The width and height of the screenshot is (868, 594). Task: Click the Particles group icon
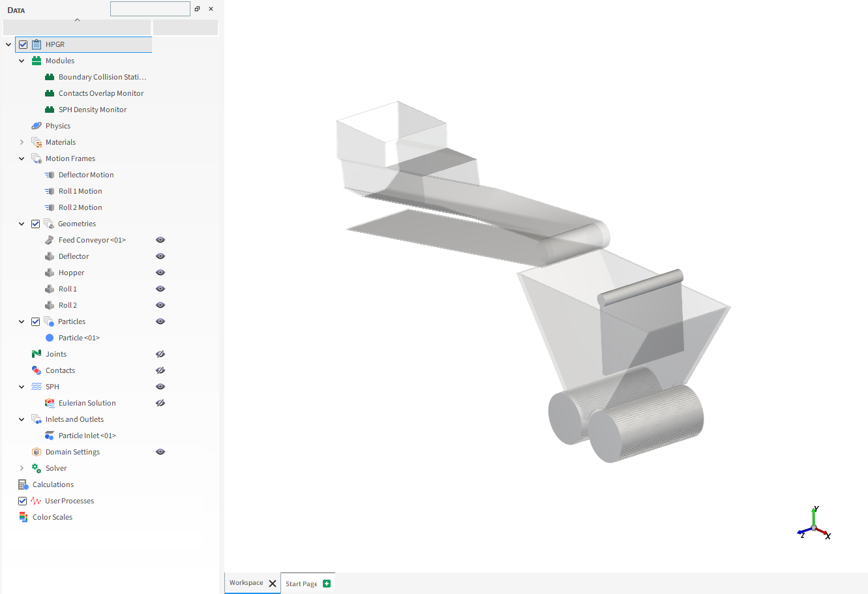click(49, 321)
